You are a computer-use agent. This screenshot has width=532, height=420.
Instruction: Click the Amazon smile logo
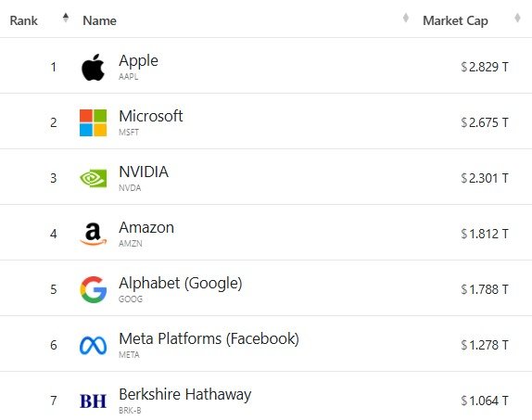[x=93, y=234]
